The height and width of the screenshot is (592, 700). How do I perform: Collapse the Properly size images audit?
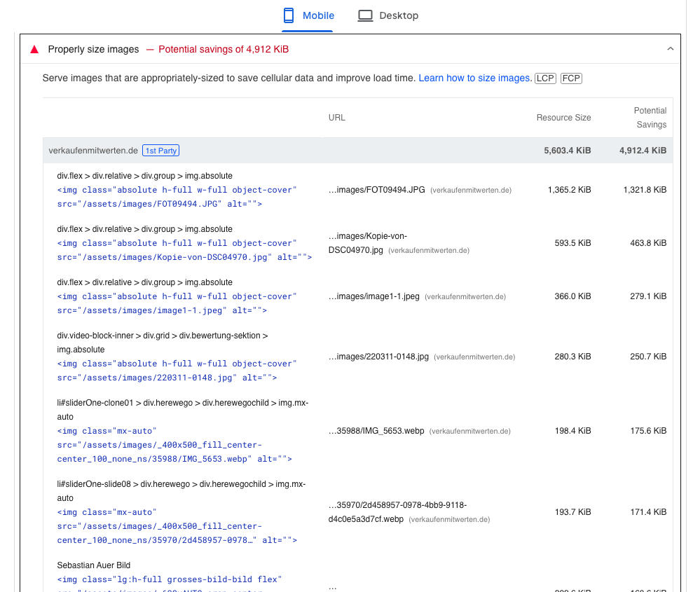(x=670, y=48)
